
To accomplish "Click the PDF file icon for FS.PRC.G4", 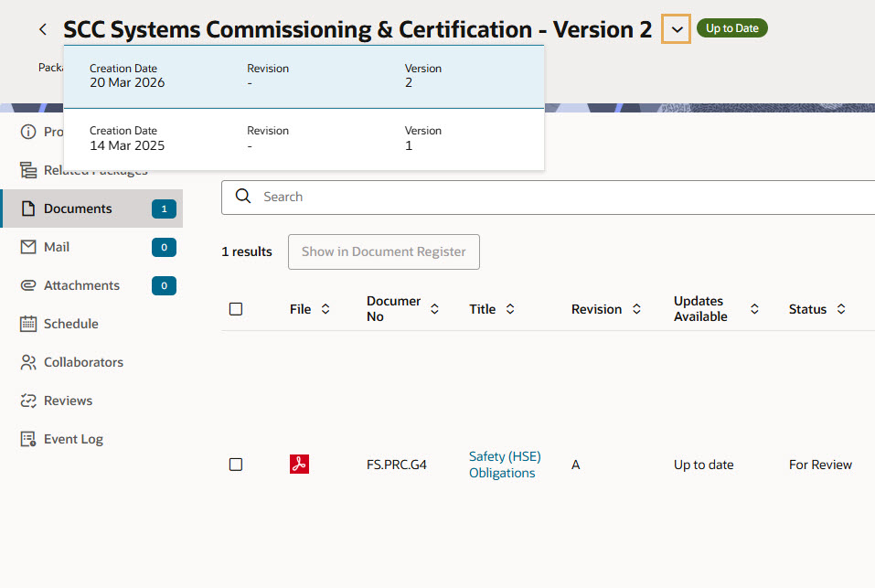I will 299,465.
